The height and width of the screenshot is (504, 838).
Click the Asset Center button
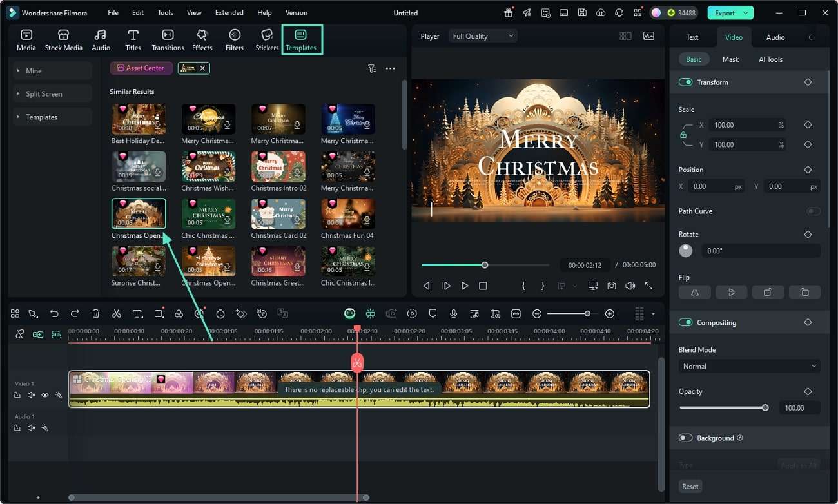[141, 68]
